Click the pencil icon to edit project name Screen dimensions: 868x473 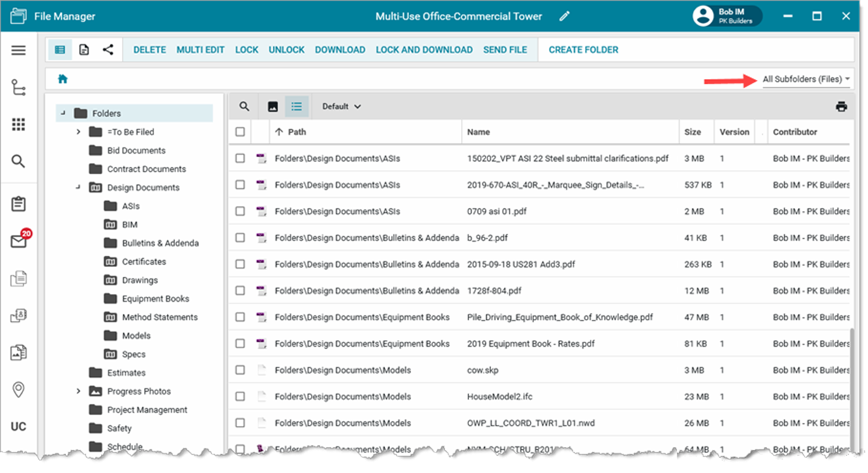pyautogui.click(x=564, y=16)
